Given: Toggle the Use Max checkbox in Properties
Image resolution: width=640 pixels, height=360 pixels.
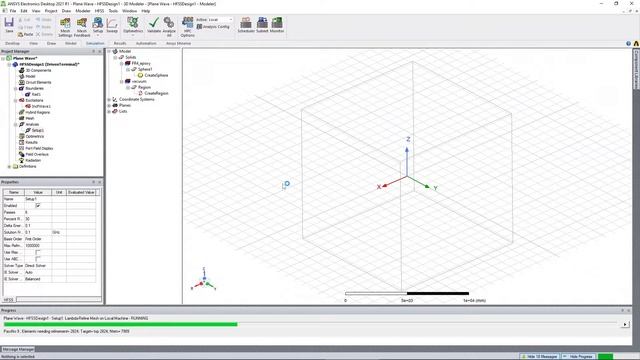Looking at the screenshot, I should pos(38,252).
